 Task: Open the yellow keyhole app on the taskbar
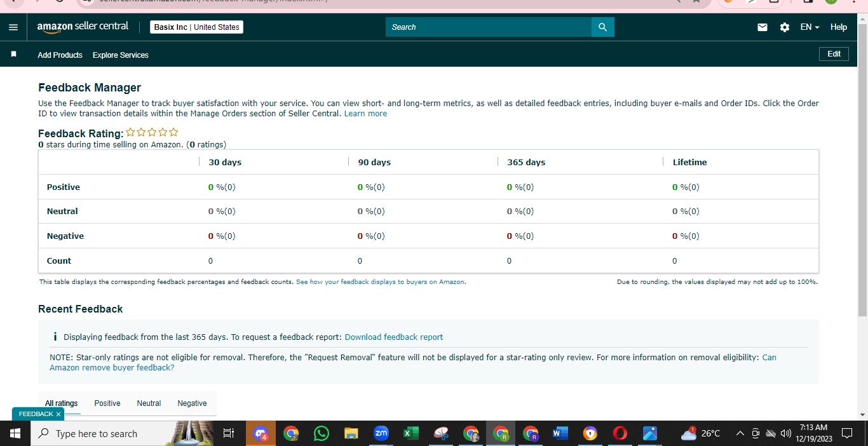(x=591, y=433)
